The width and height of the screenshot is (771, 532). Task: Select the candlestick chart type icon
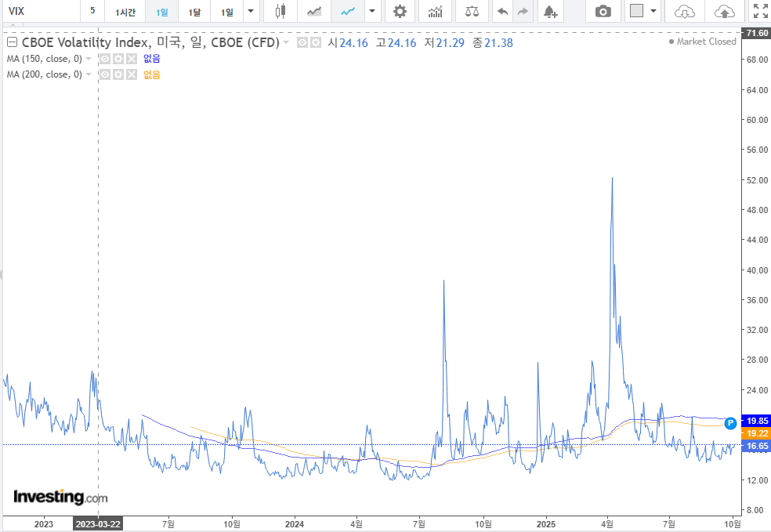point(281,11)
